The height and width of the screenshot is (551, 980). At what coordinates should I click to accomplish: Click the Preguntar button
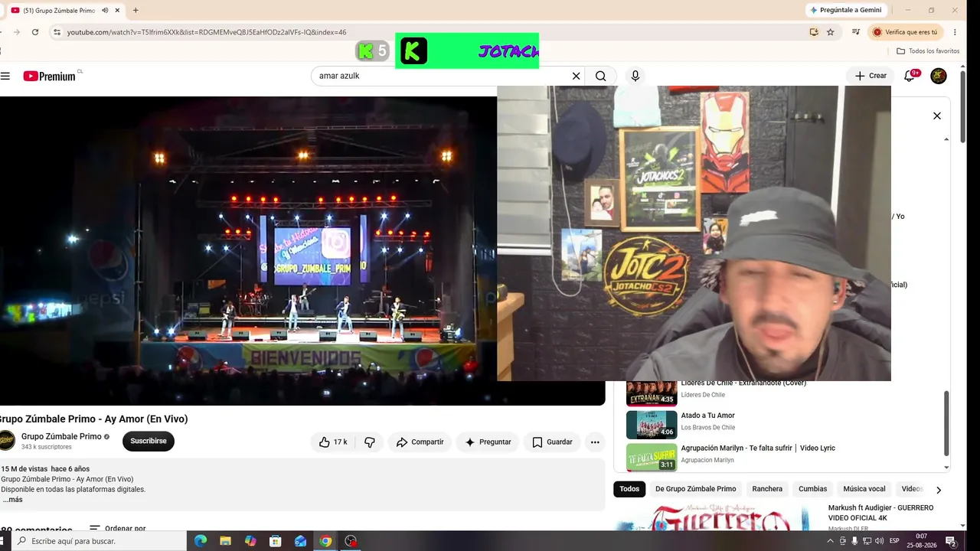coord(488,442)
